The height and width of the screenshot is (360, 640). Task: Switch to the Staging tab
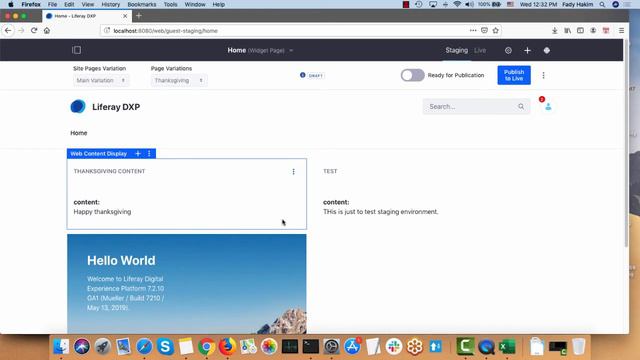tap(456, 50)
